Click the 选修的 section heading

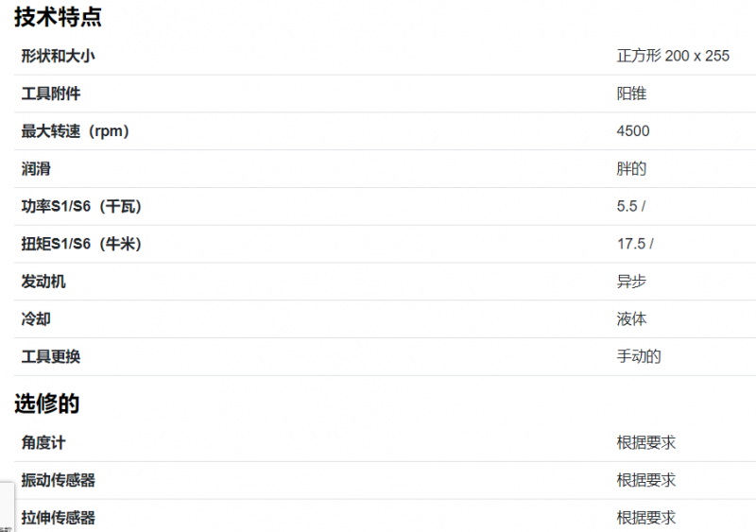[x=46, y=403]
